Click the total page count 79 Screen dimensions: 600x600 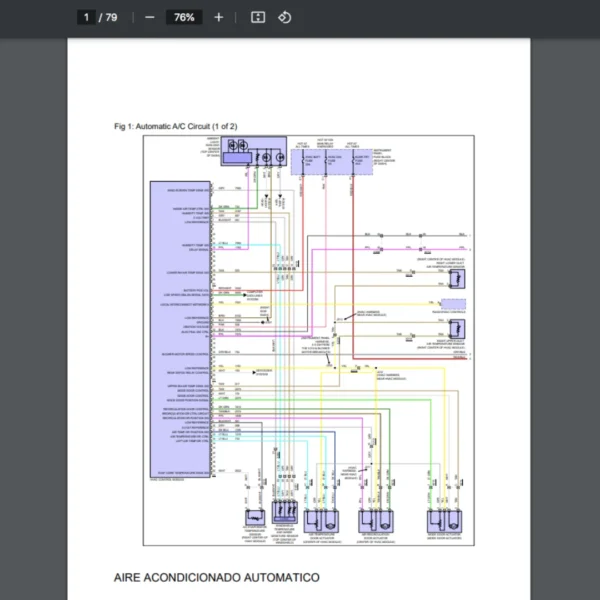[111, 17]
